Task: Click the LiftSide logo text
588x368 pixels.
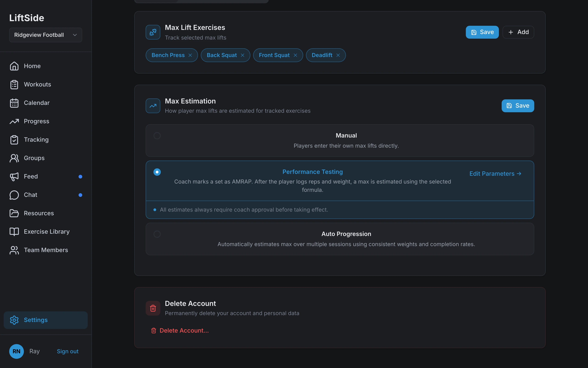Action: pyautogui.click(x=27, y=18)
